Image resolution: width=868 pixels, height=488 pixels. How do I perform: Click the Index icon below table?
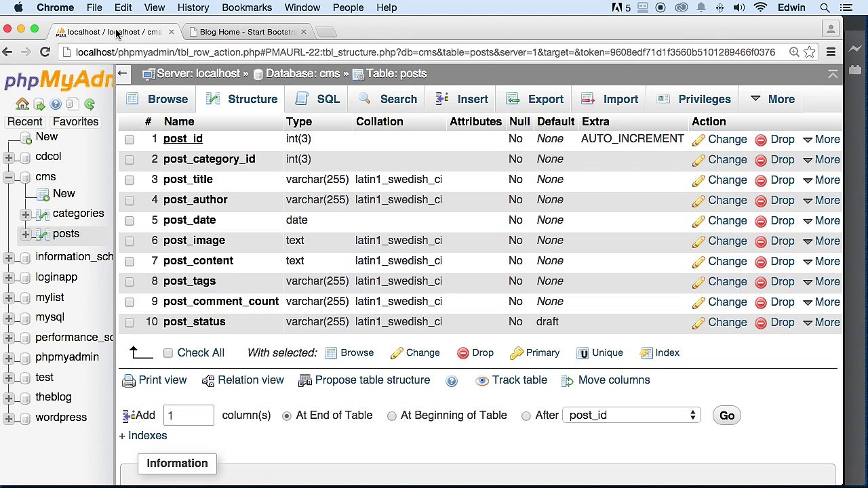(646, 352)
